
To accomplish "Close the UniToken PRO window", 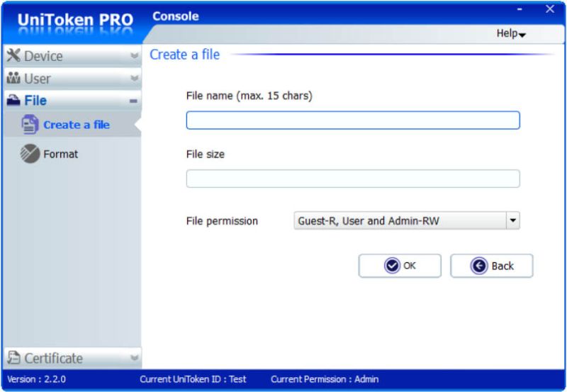I will pyautogui.click(x=550, y=9).
